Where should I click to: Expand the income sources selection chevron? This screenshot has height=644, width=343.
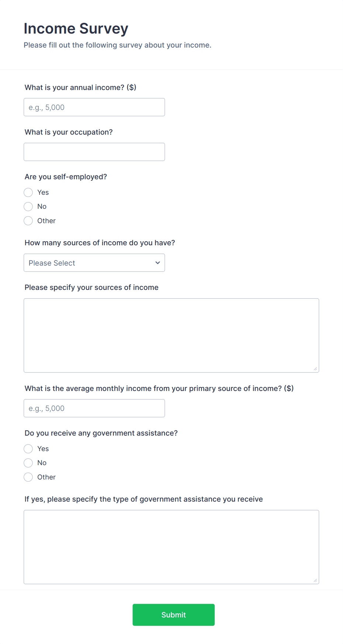click(x=157, y=263)
